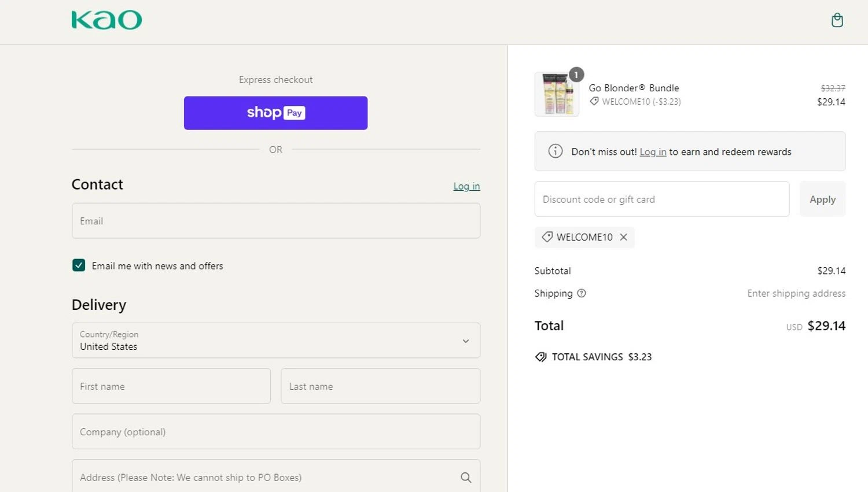Click the Contact section heading
The width and height of the screenshot is (868, 492).
97,184
